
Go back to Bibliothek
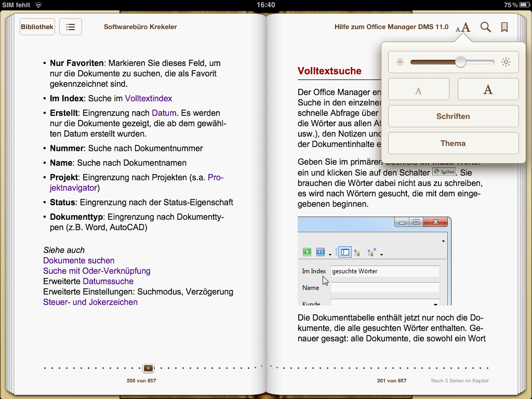click(37, 27)
